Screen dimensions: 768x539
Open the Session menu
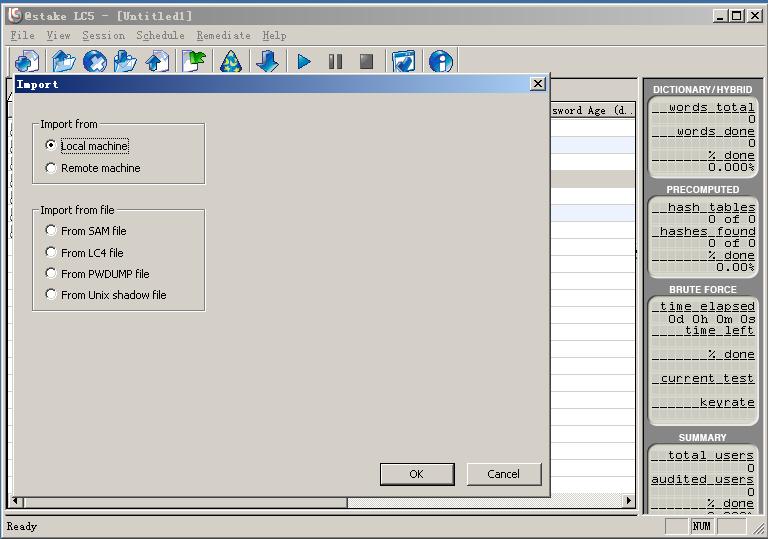click(x=103, y=36)
